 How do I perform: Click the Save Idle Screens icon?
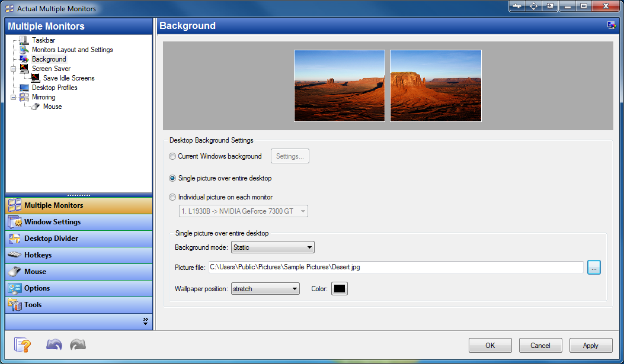(x=36, y=78)
